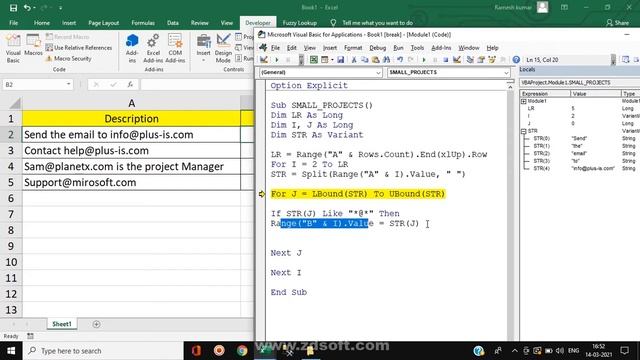Undo last action in Excel title bar
This screenshot has width=640, height=360.
pyautogui.click(x=27, y=7)
